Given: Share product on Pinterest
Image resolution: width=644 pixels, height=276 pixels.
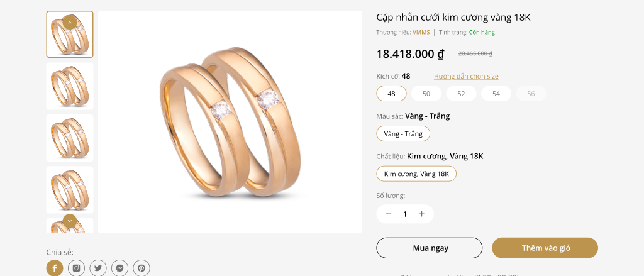Looking at the screenshot, I should click(x=142, y=268).
